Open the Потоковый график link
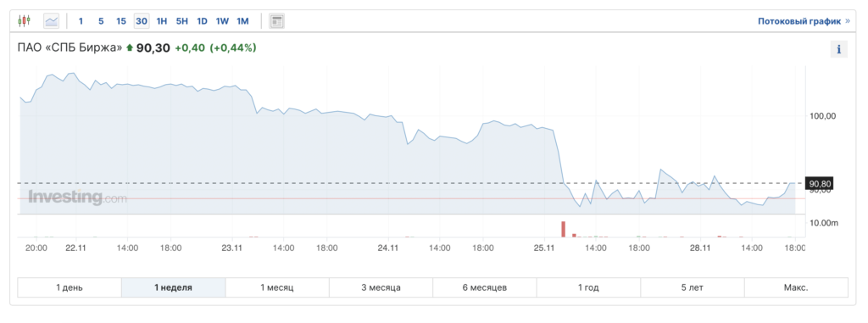The image size is (868, 323). [799, 21]
